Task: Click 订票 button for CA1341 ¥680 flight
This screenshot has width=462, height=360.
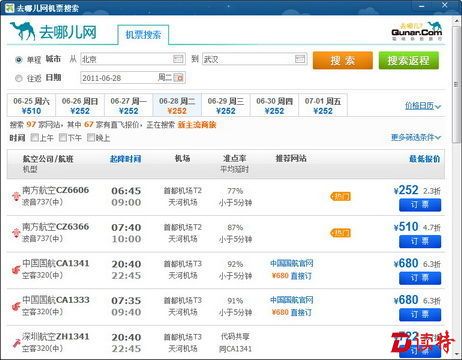Action: tap(420, 278)
